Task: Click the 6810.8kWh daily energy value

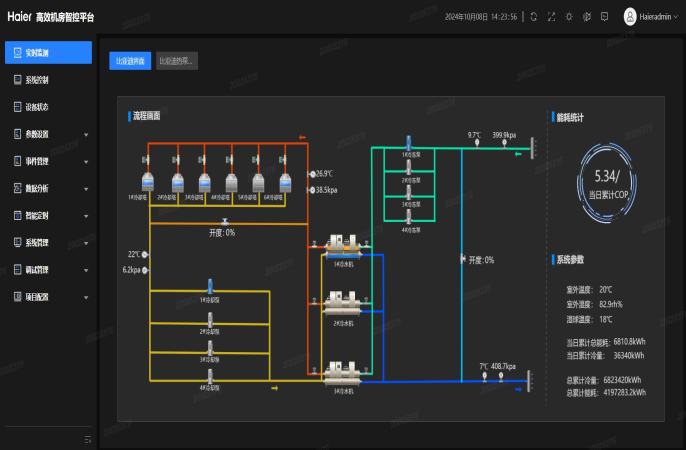Action: tap(629, 342)
